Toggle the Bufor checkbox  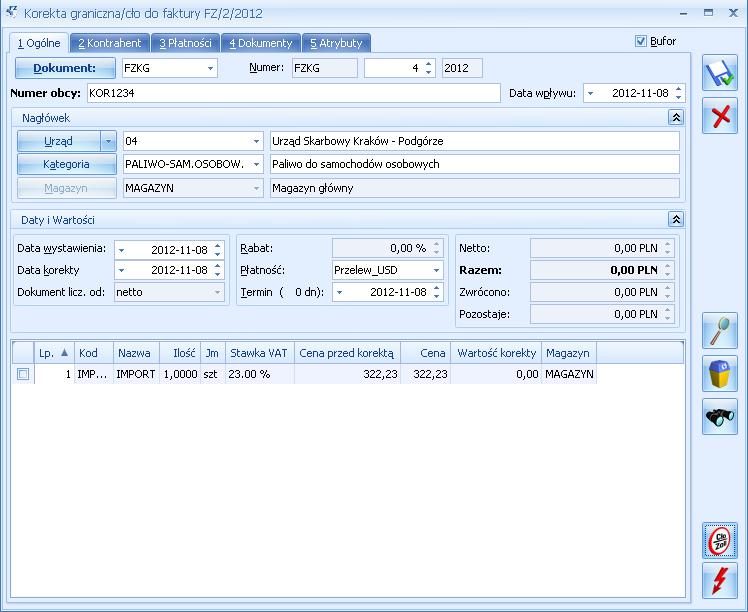[641, 42]
